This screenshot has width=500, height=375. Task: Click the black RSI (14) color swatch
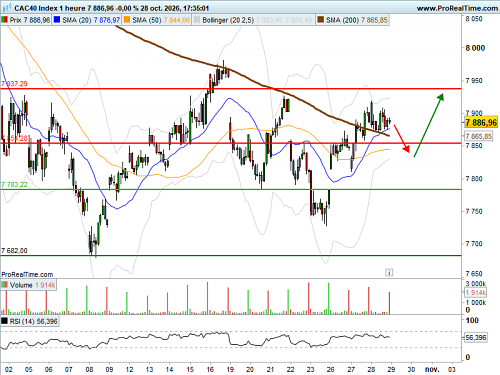pyautogui.click(x=4, y=321)
